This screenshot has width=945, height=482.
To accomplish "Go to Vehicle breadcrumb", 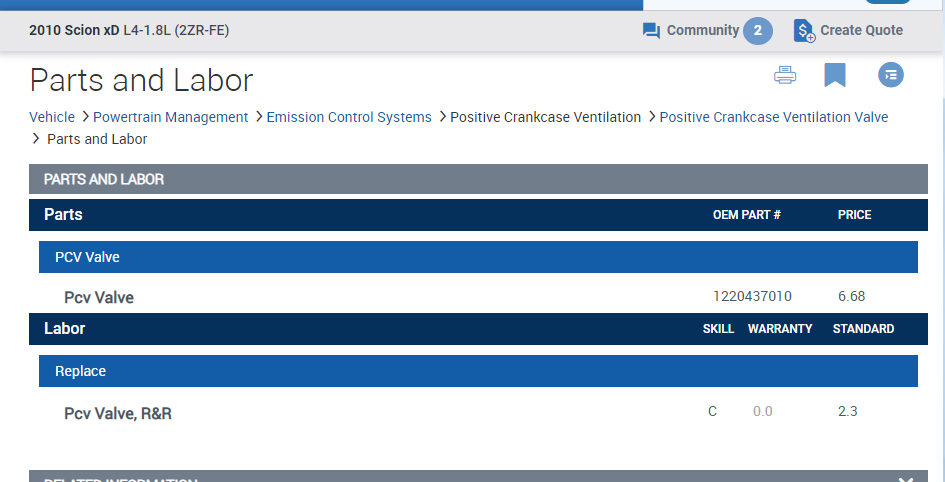I will point(52,117).
